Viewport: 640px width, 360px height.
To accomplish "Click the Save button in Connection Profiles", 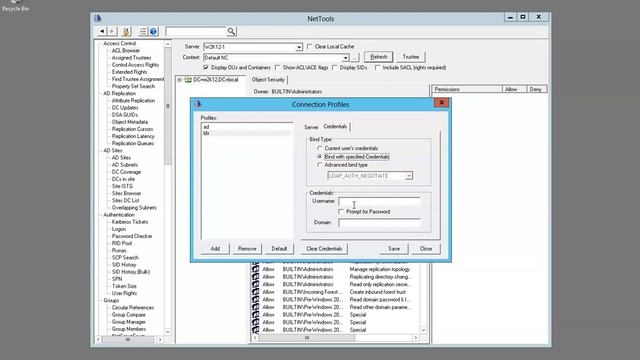I will click(394, 249).
